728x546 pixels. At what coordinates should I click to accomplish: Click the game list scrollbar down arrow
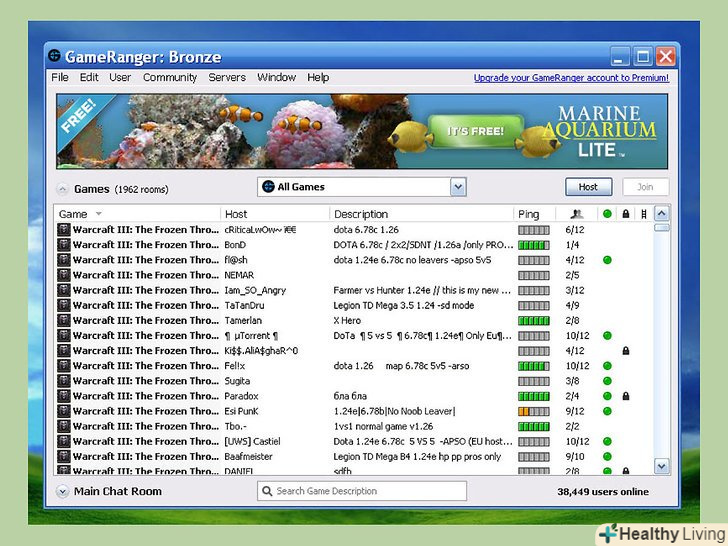(661, 466)
